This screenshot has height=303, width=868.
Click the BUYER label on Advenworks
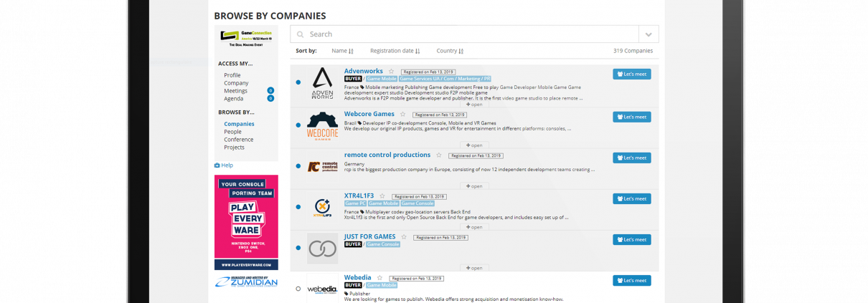[x=353, y=79]
